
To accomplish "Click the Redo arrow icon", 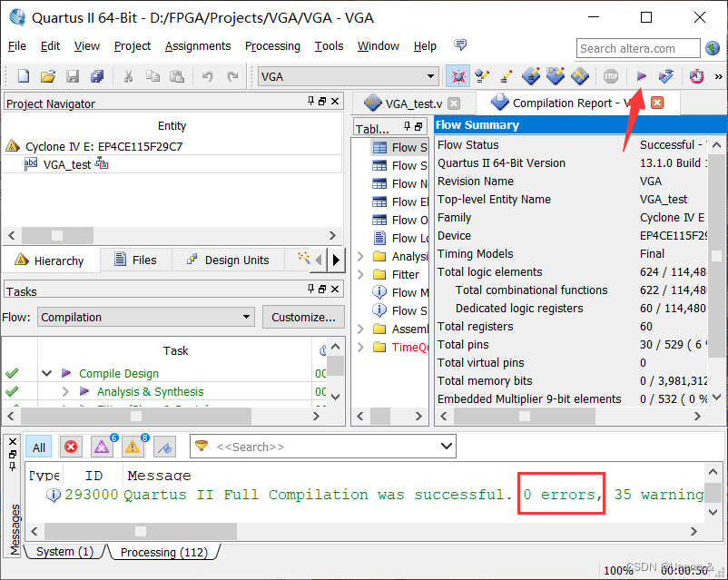I will click(x=232, y=76).
